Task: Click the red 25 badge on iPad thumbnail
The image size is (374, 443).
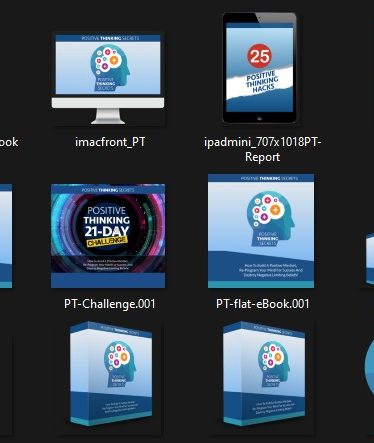Action: (x=259, y=56)
